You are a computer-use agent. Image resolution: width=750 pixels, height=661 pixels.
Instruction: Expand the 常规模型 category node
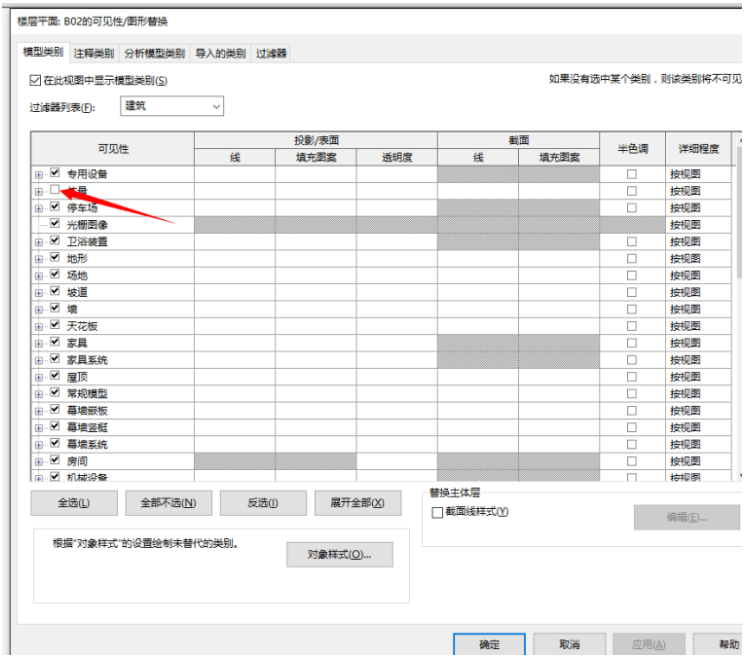(x=39, y=394)
